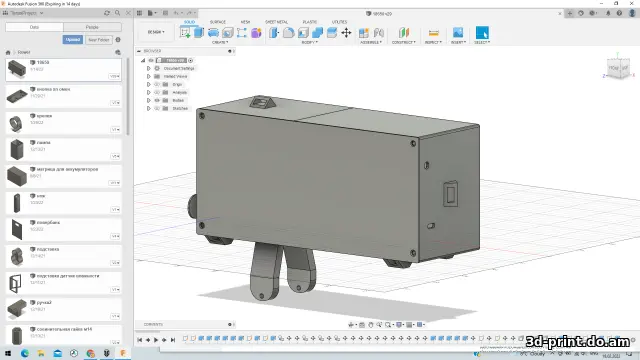This screenshot has width=640, height=360.
Task: Switch to the Surface tab
Action: (218, 22)
